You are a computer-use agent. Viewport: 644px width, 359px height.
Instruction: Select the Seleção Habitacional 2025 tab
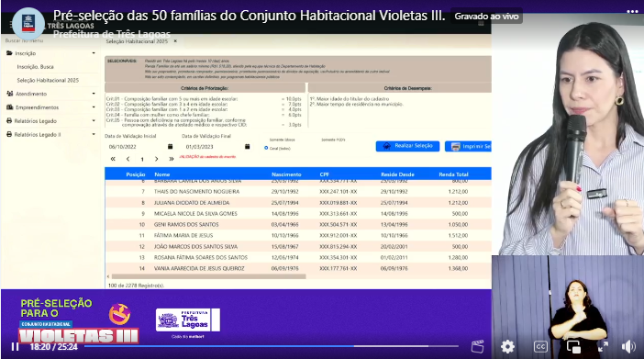[x=137, y=41]
